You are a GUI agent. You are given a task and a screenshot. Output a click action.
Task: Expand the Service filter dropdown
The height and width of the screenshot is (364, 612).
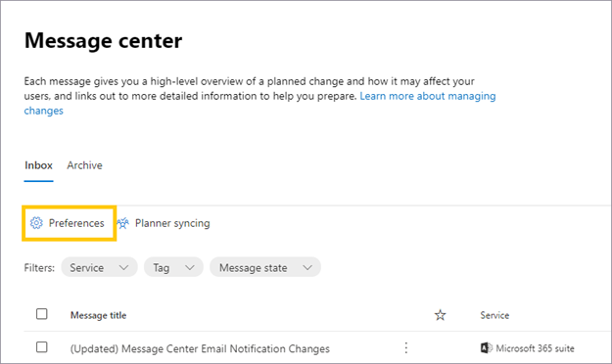tap(99, 267)
